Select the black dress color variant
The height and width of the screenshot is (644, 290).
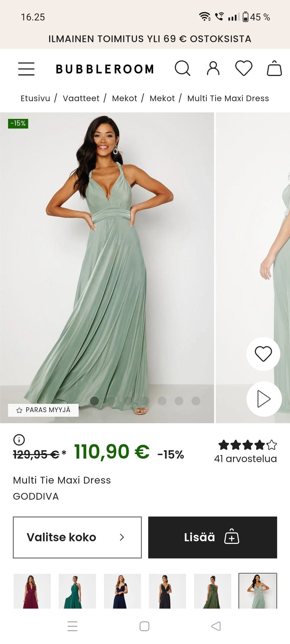tap(167, 591)
